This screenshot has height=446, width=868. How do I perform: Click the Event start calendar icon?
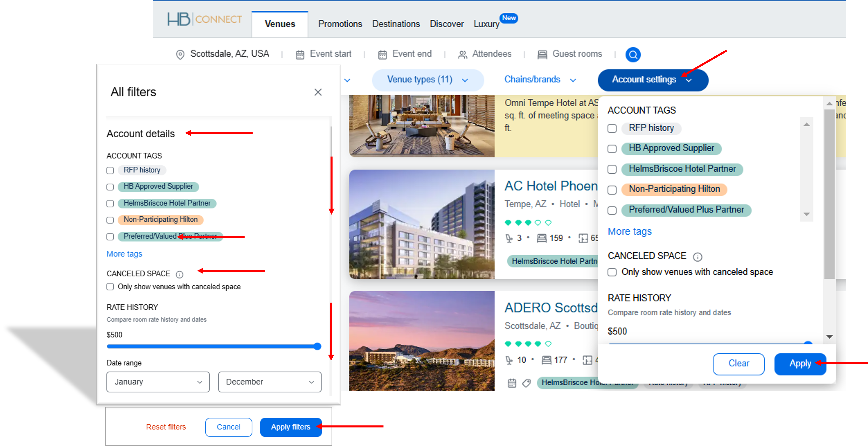[x=299, y=55]
